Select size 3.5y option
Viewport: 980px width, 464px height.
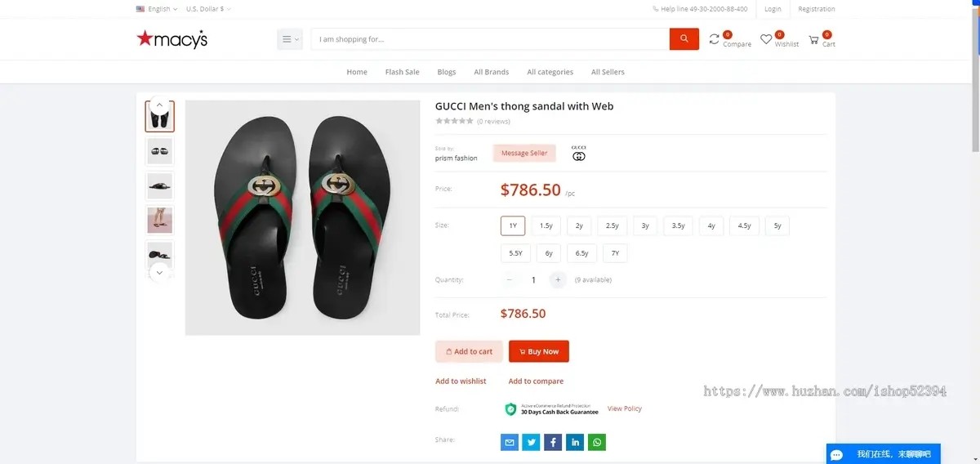[678, 225]
